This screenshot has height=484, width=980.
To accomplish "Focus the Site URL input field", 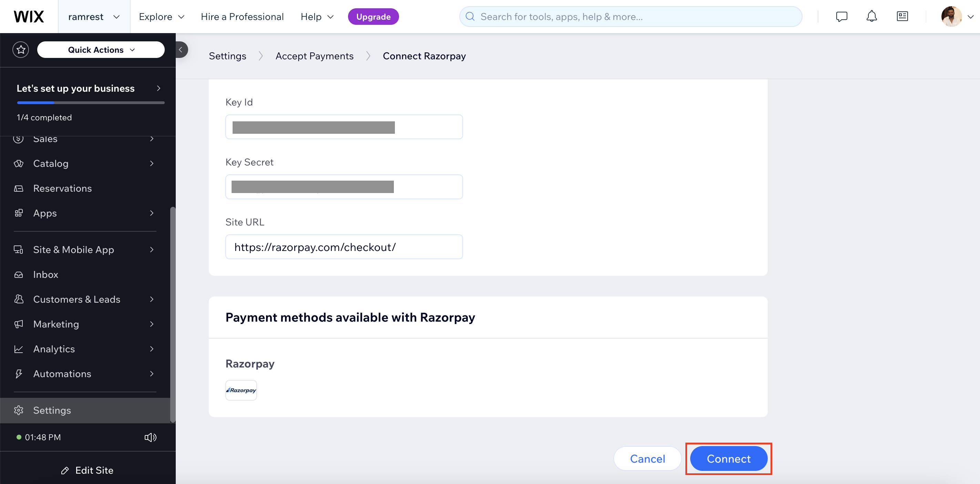I will click(x=344, y=247).
